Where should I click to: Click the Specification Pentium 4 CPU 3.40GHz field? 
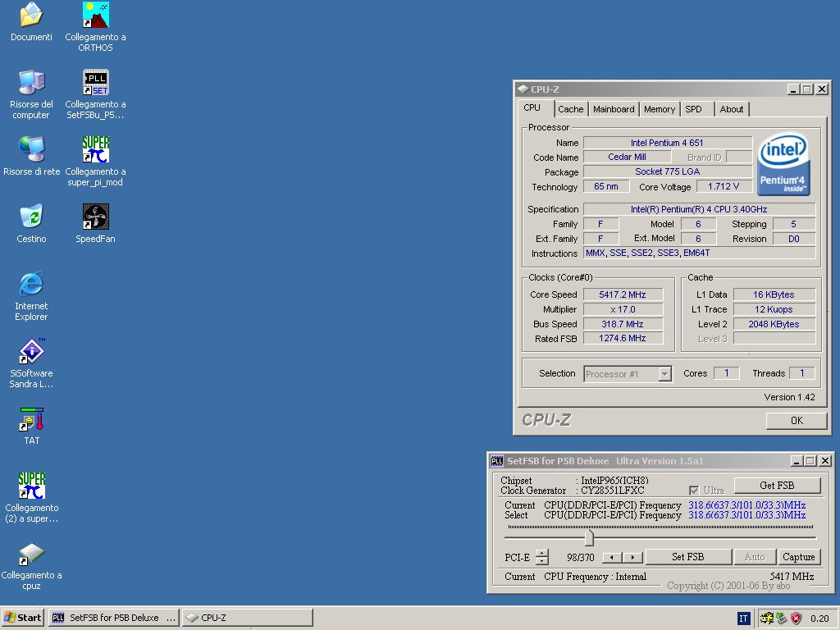(x=699, y=209)
